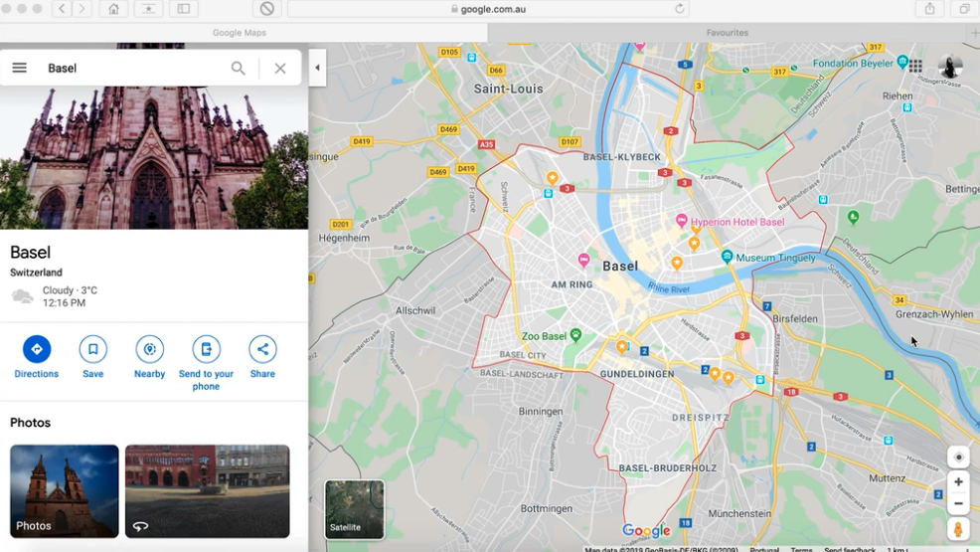Click the Safari address bar google.com.au

pyautogui.click(x=488, y=9)
